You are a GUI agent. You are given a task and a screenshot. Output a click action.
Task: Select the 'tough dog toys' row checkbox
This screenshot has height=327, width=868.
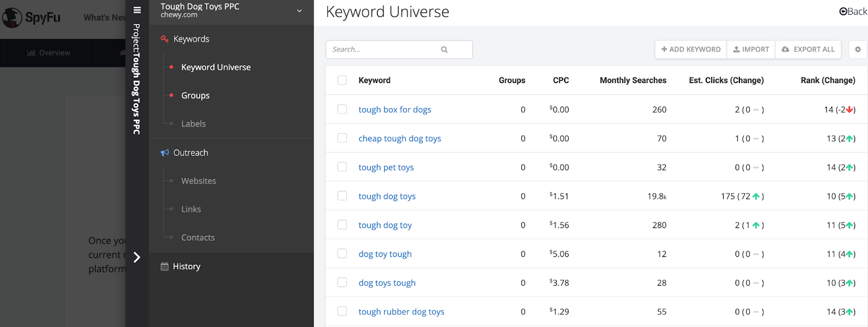342,196
